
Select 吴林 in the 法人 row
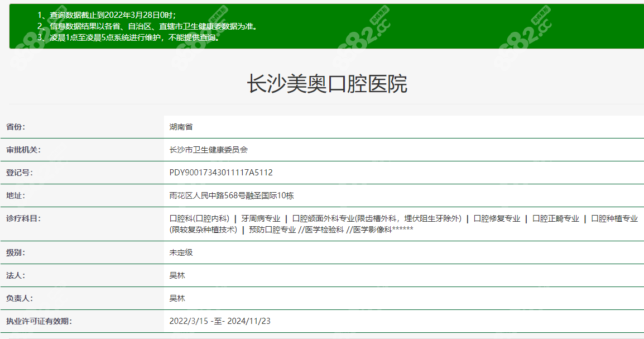(x=177, y=275)
